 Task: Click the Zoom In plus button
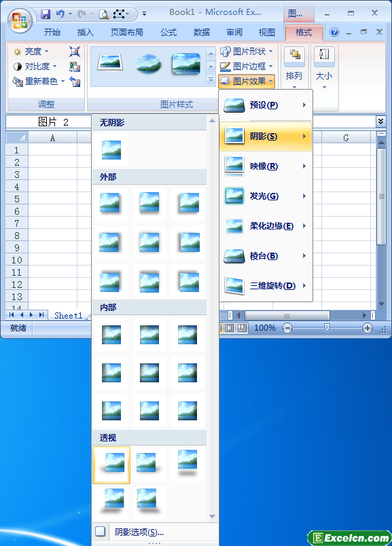(368, 328)
